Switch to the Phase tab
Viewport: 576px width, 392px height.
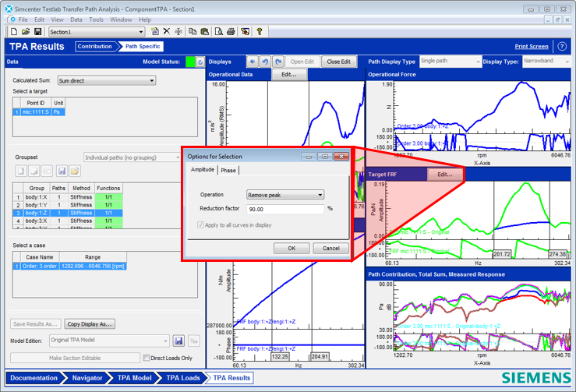coord(228,170)
